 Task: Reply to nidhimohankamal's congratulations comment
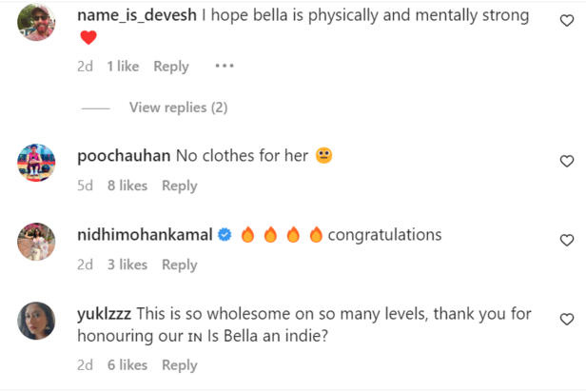[x=179, y=265]
